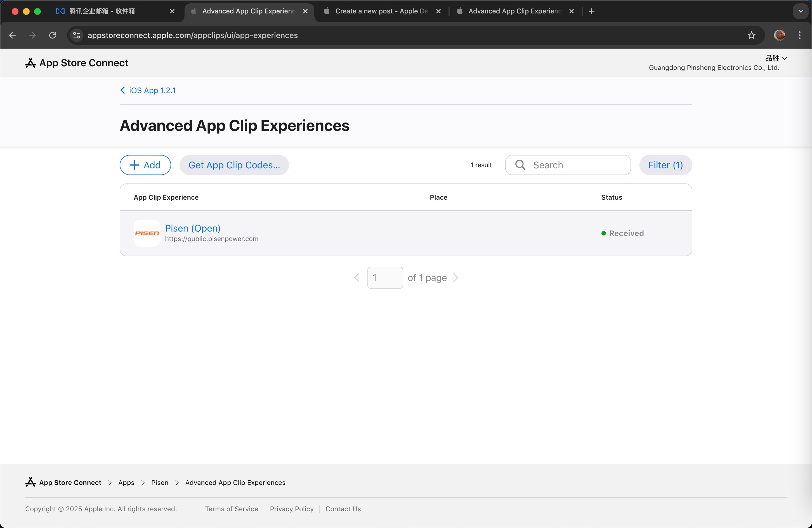
Task: Open Contact Us link
Action: point(343,509)
